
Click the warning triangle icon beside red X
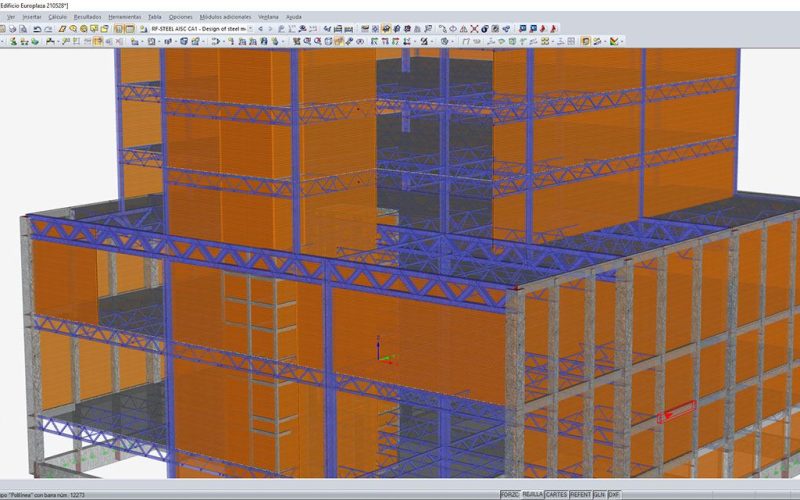pos(463,29)
